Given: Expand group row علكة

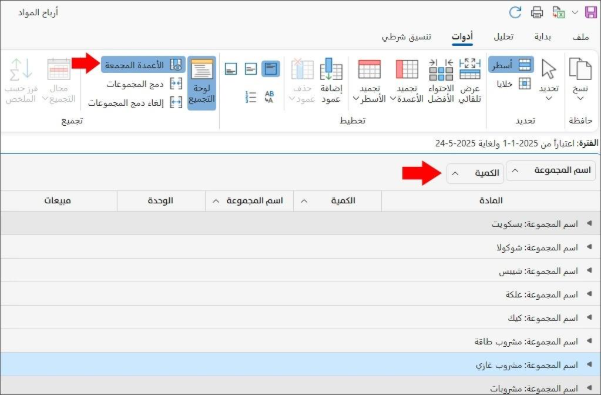Looking at the screenshot, I should coord(589,294).
